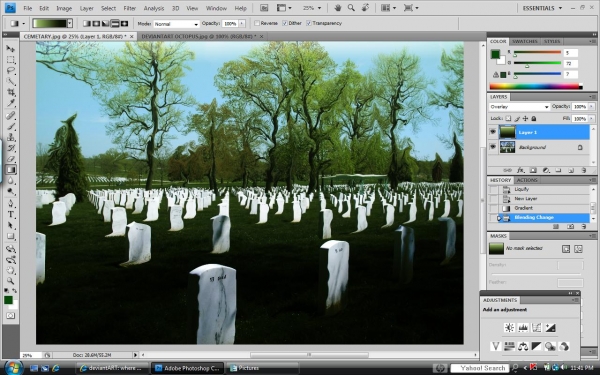
Task: Click the green G slider track
Action: tap(537, 63)
